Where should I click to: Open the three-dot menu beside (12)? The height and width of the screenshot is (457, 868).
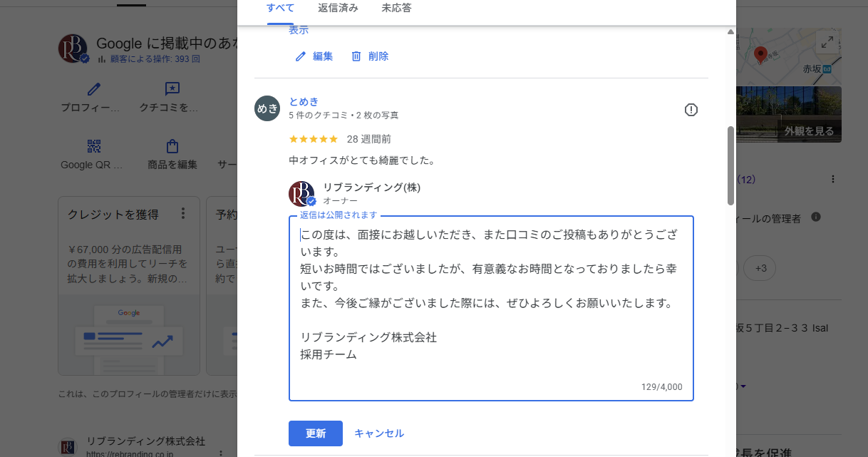833,180
